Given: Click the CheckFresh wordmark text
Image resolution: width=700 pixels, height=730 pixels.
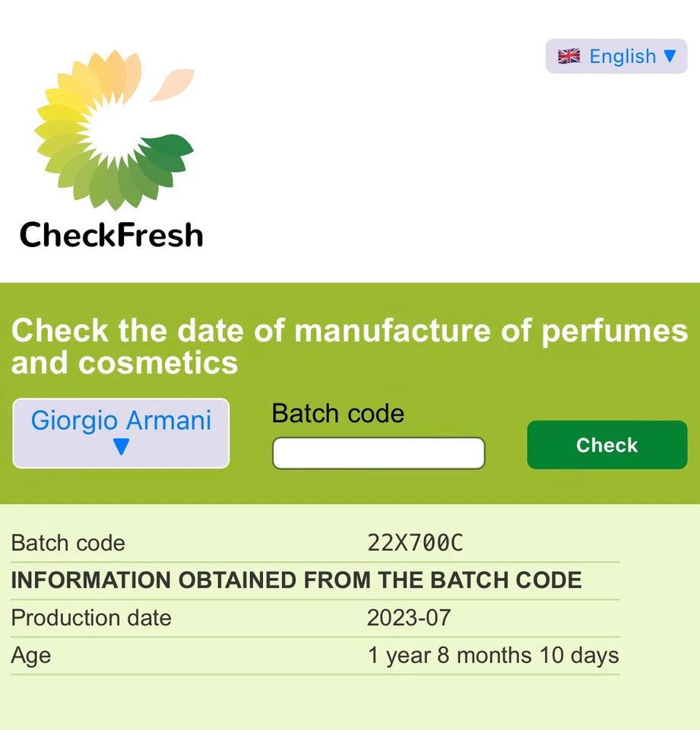Looking at the screenshot, I should coord(111,235).
